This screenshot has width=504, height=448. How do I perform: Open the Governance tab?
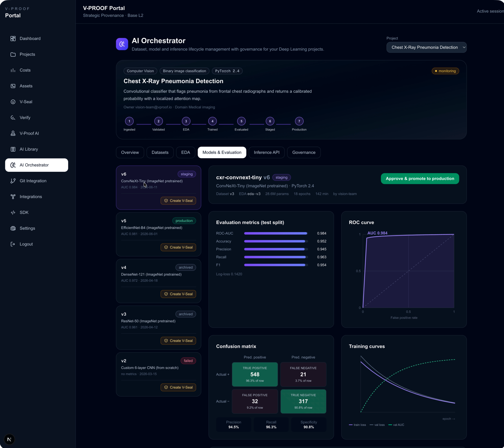coord(304,152)
